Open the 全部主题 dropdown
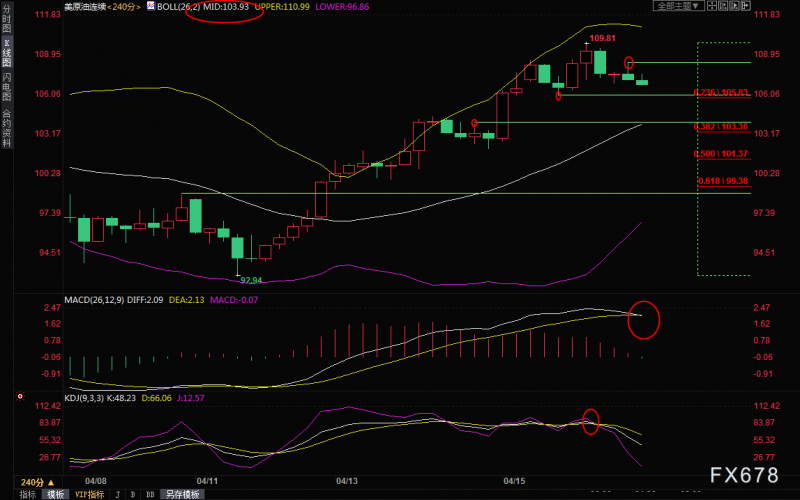This screenshot has width=800, height=500. pyautogui.click(x=679, y=6)
